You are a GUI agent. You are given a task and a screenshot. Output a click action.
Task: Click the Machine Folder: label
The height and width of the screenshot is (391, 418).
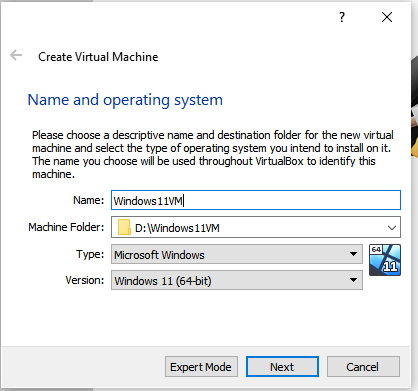pyautogui.click(x=66, y=227)
